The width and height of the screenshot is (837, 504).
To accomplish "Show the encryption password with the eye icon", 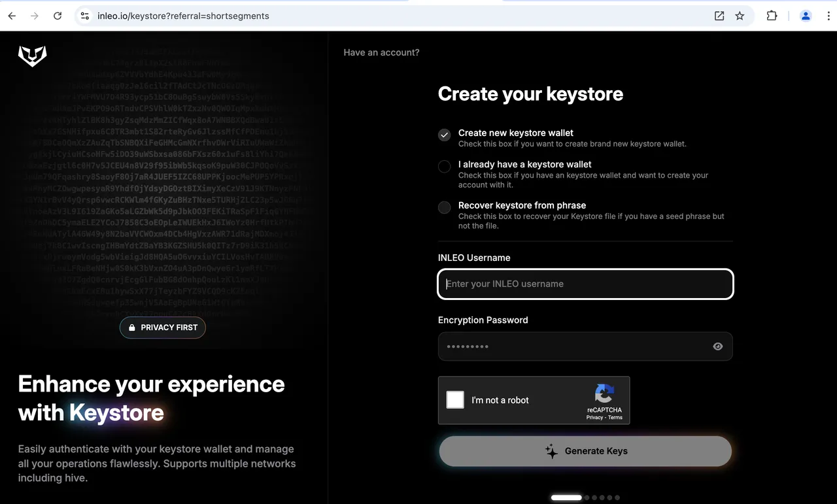I will 718,346.
